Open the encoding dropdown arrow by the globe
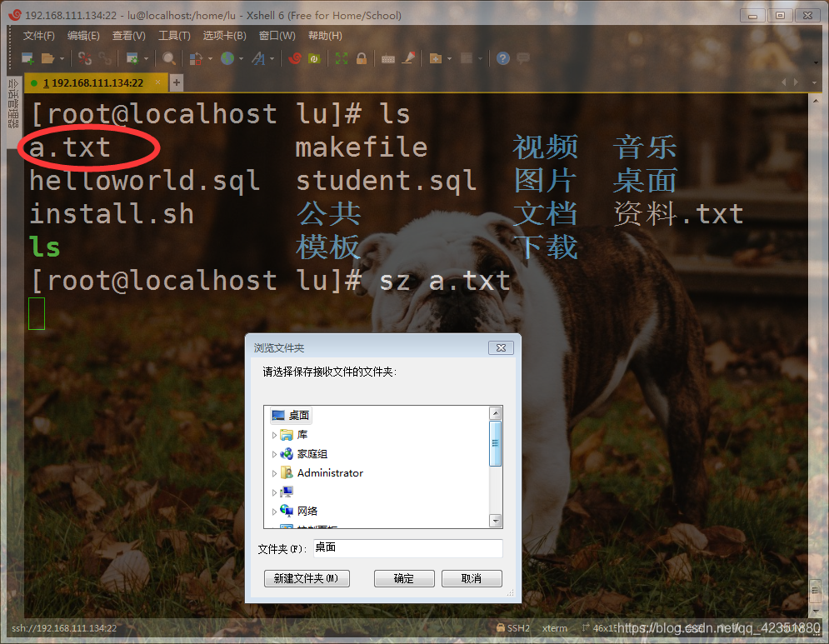829x644 pixels. point(241,58)
